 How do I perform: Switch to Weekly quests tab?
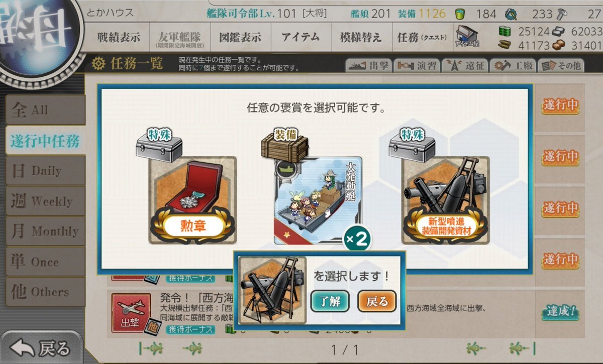tap(45, 201)
